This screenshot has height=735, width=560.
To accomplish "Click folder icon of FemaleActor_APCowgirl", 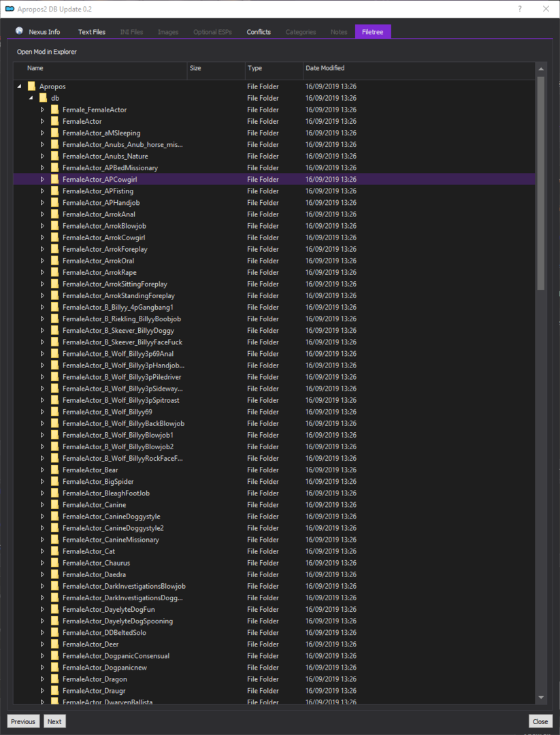I will [x=54, y=179].
